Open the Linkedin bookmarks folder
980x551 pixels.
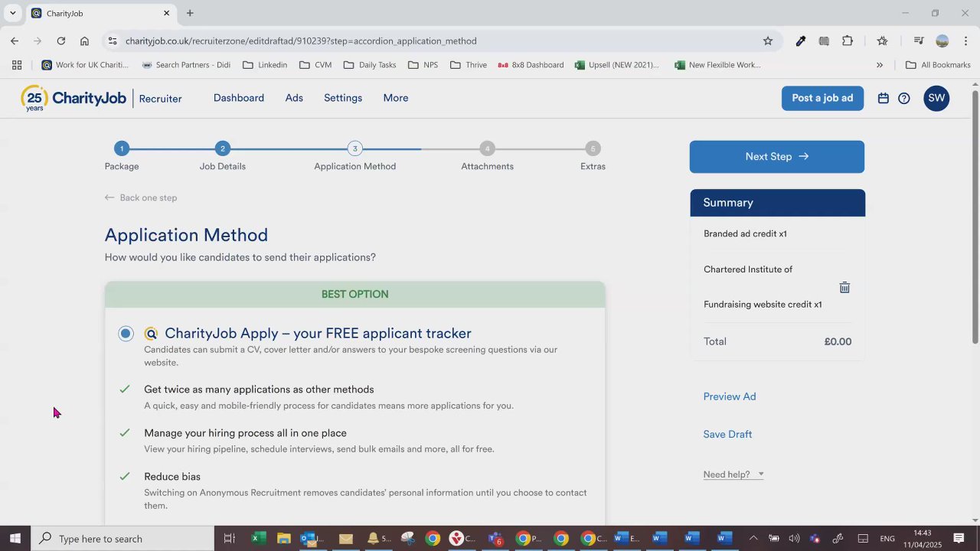pyautogui.click(x=265, y=65)
